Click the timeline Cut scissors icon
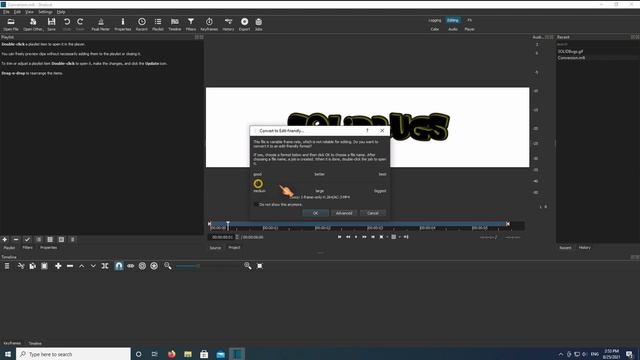 coord(21,266)
